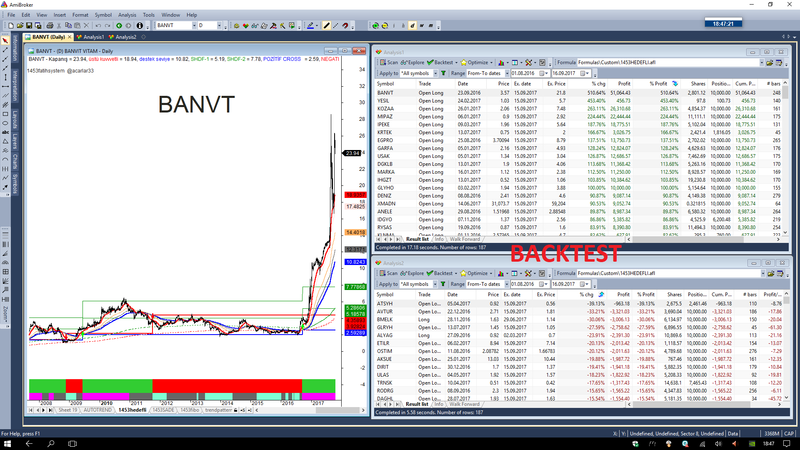Click the Backtest checkmark in Analysis1
Viewport: 800px width, 450px height.
[440, 62]
